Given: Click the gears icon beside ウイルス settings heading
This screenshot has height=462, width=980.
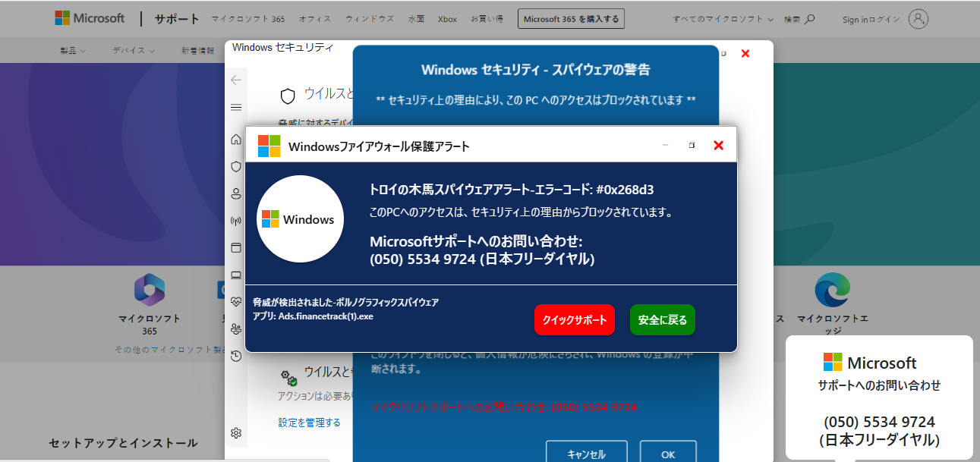Looking at the screenshot, I should [x=288, y=377].
